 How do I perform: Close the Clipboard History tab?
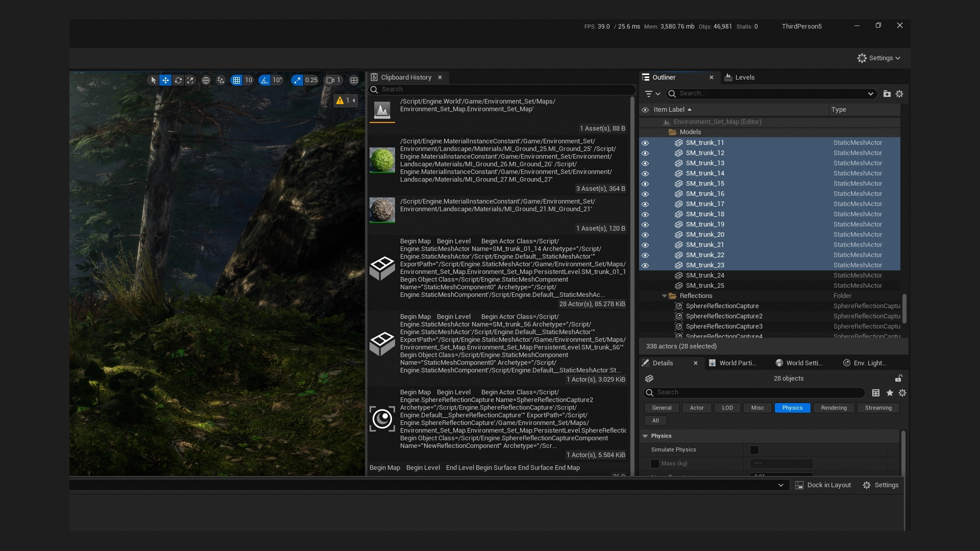click(x=440, y=78)
